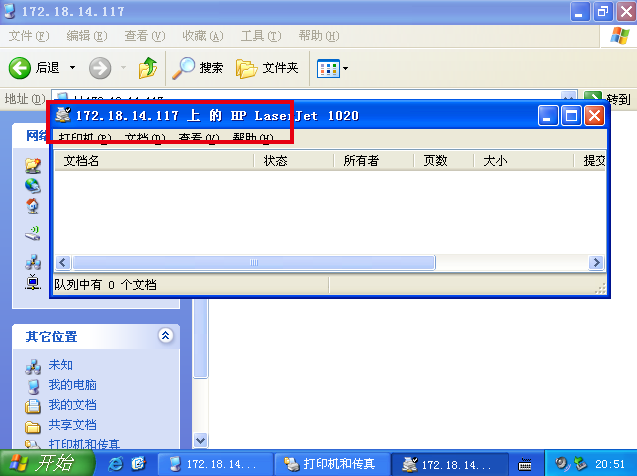Click the Explorer window title icon

9,11
